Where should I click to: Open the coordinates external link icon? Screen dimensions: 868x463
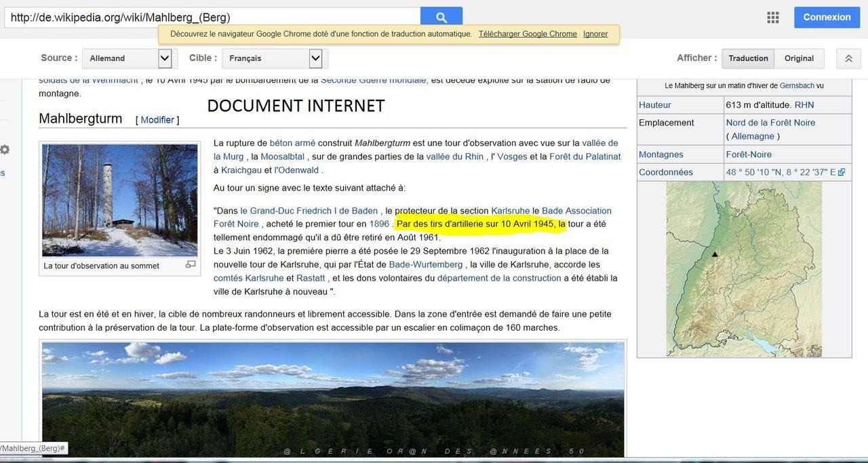pyautogui.click(x=842, y=172)
